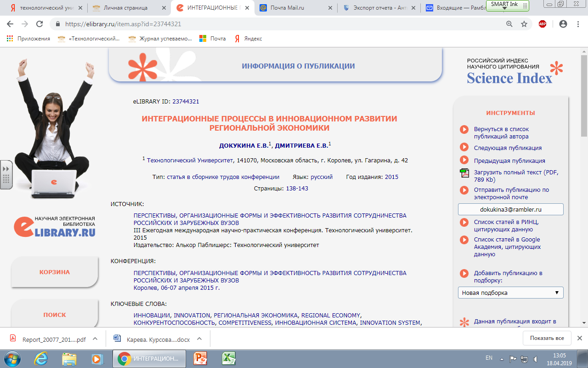588x368 pixels.
Task: Open the КОРЗИНА sidebar button
Action: click(55, 272)
